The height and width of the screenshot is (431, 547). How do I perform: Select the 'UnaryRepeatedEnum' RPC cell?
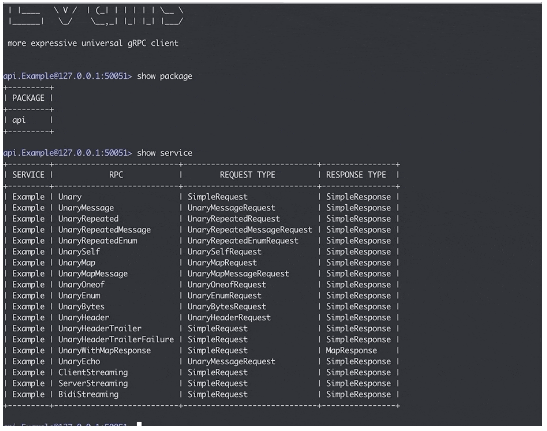[98, 241]
